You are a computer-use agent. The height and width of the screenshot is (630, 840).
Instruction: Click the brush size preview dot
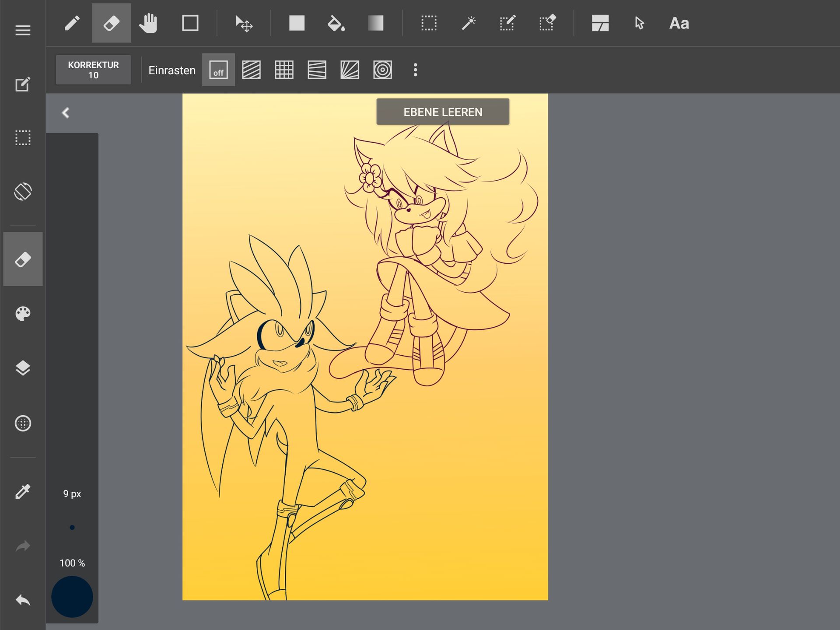[x=72, y=528]
